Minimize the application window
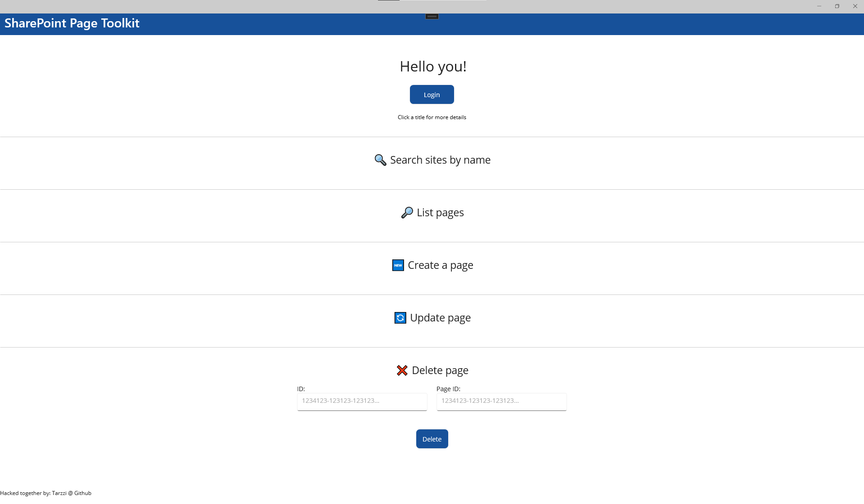Screen dimensions: 864x504 [x=819, y=6]
